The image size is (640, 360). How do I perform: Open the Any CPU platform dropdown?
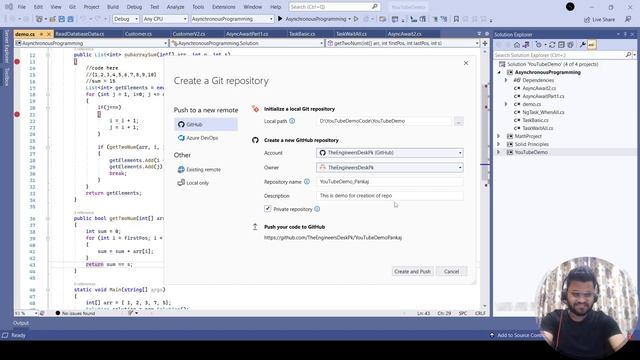click(165, 19)
